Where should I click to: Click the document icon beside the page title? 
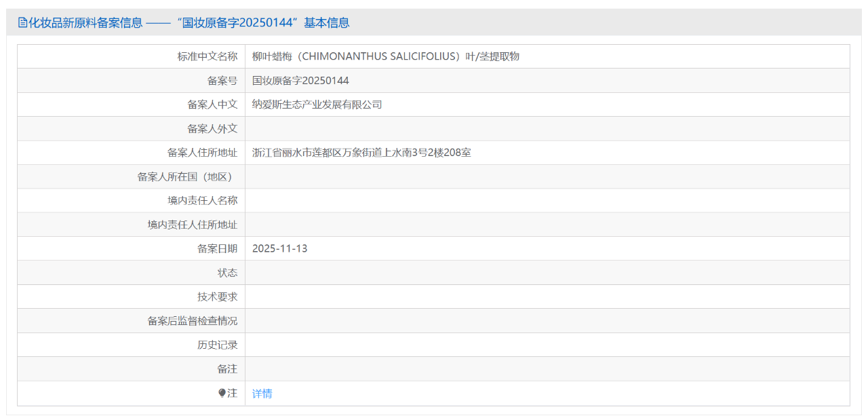pos(22,22)
